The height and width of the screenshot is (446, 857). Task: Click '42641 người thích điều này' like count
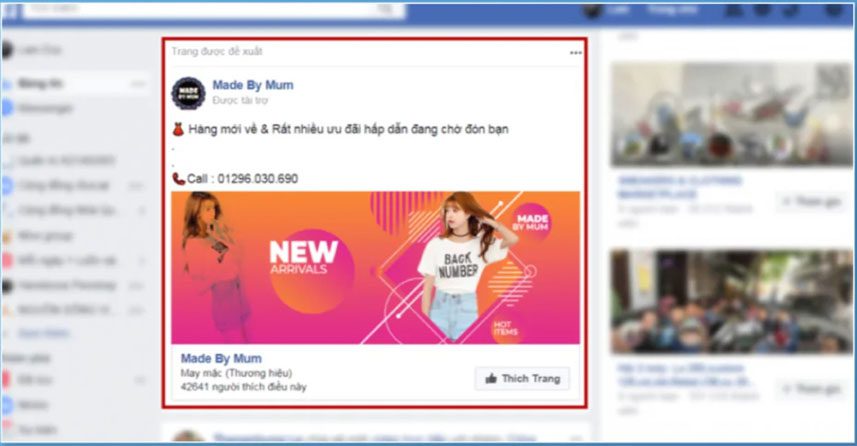[243, 387]
